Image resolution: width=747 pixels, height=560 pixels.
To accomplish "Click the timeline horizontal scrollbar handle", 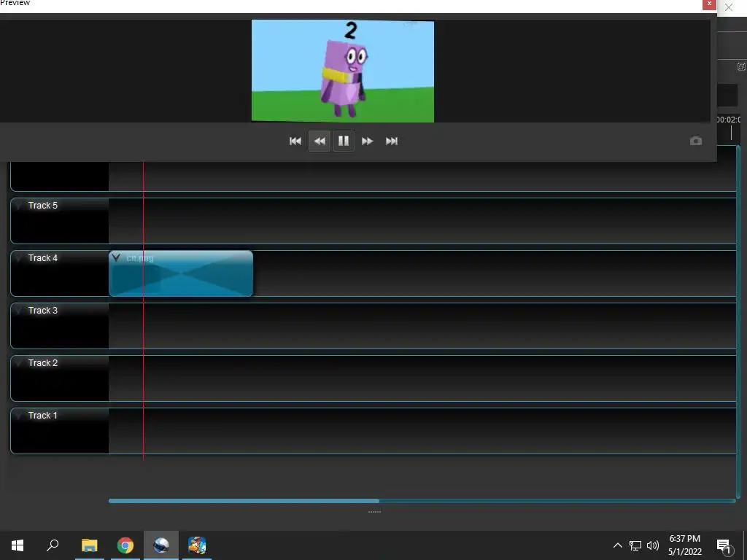I will 244,501.
